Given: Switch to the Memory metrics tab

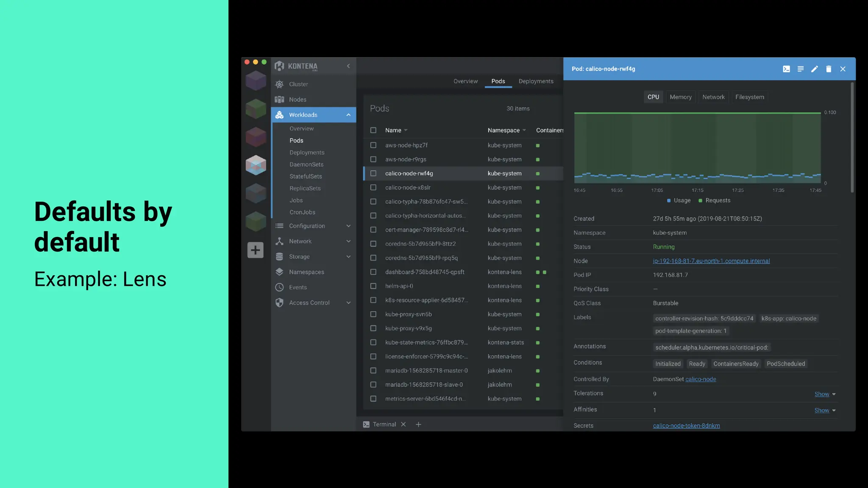Looking at the screenshot, I should tap(680, 97).
